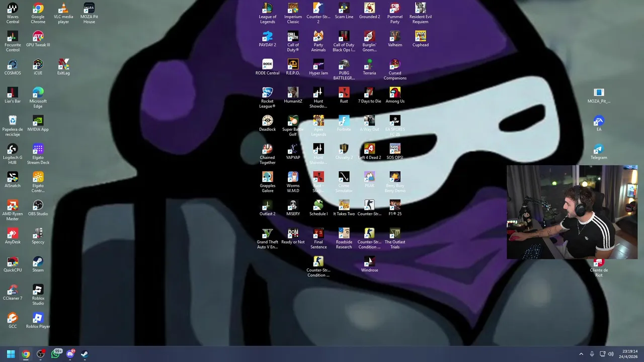Image resolution: width=644 pixels, height=362 pixels.
Task: Select the Grounded 2 shortcut
Action: (369, 11)
